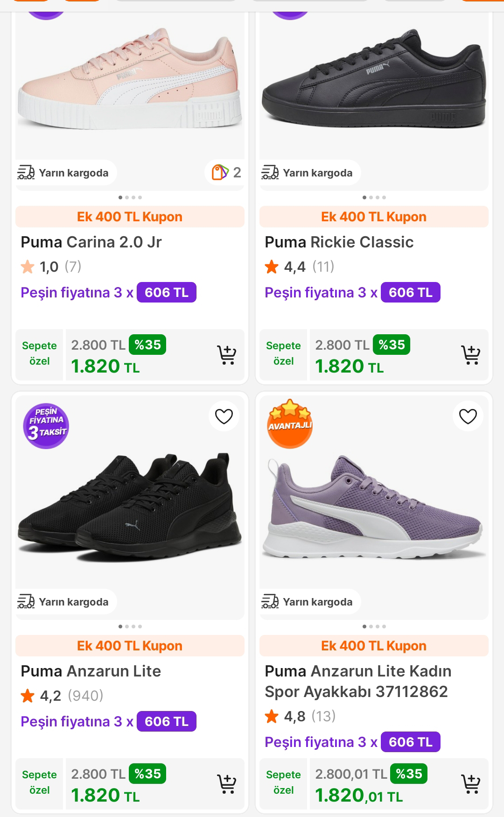The height and width of the screenshot is (817, 504).
Task: Open Puma Rickie Classic product title
Action: (339, 242)
